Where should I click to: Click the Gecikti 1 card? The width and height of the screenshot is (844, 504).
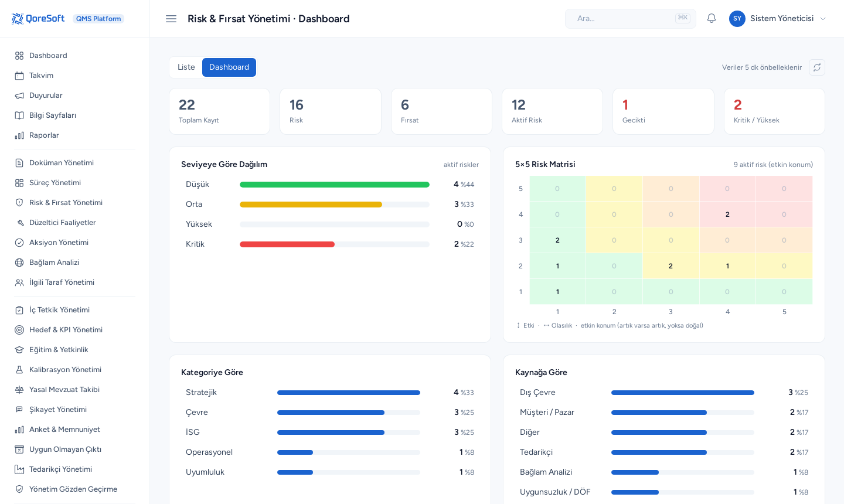[x=663, y=111]
